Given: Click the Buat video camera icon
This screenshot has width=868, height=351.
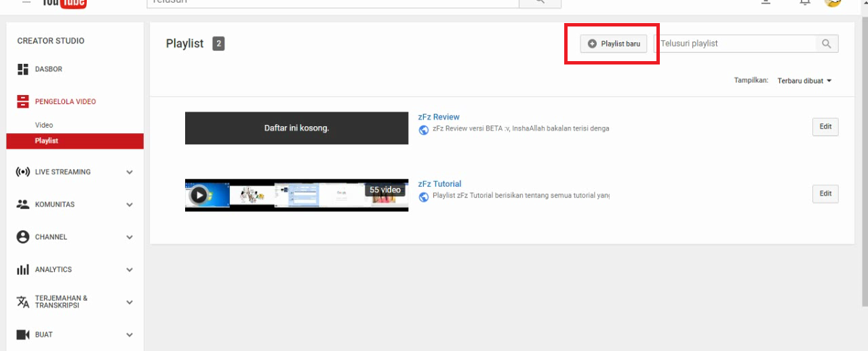Looking at the screenshot, I should 22,335.
